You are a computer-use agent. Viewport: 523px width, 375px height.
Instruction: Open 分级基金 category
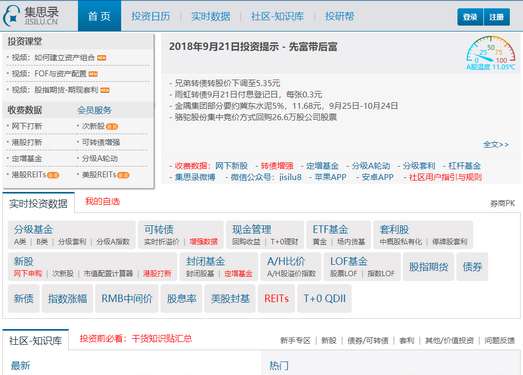tap(33, 230)
